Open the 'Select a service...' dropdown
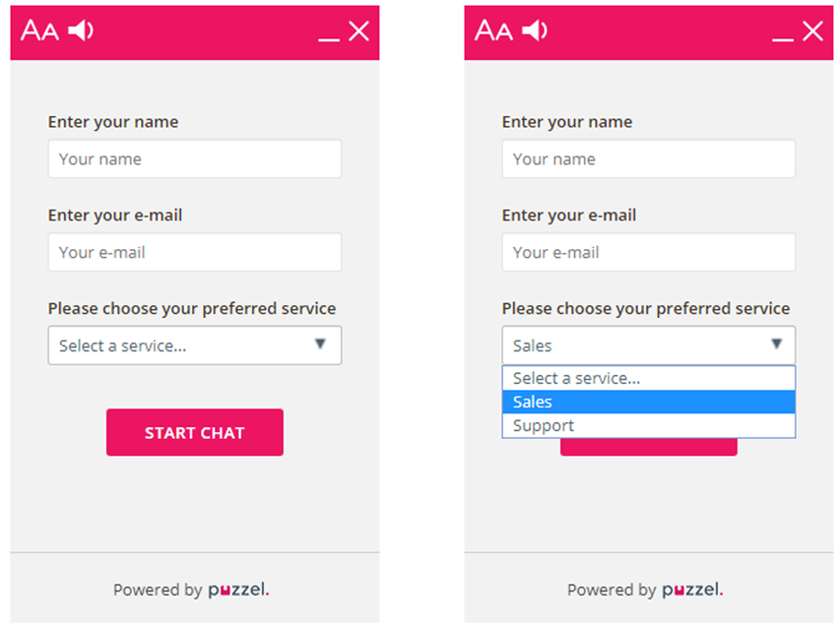The image size is (840, 626). click(x=194, y=345)
